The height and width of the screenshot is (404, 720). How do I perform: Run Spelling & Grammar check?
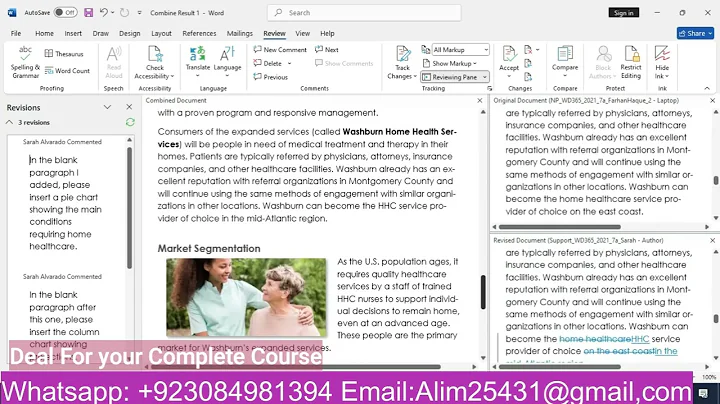[25, 62]
